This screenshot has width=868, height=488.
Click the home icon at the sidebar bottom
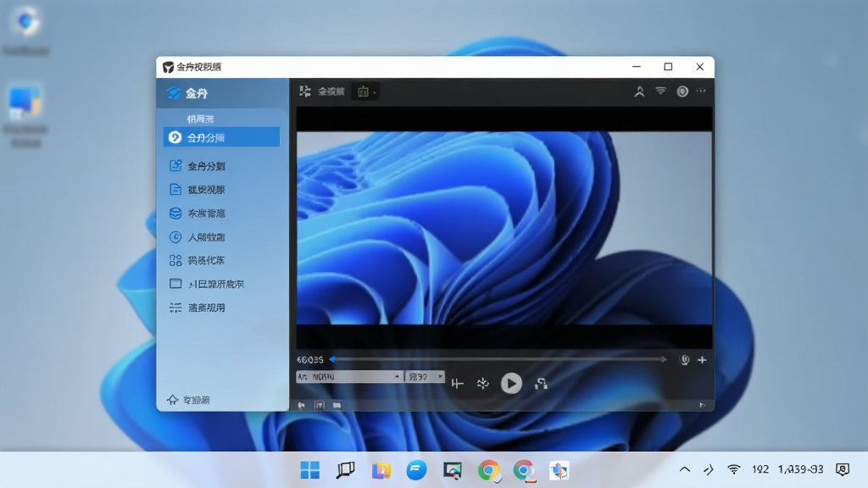tap(173, 400)
